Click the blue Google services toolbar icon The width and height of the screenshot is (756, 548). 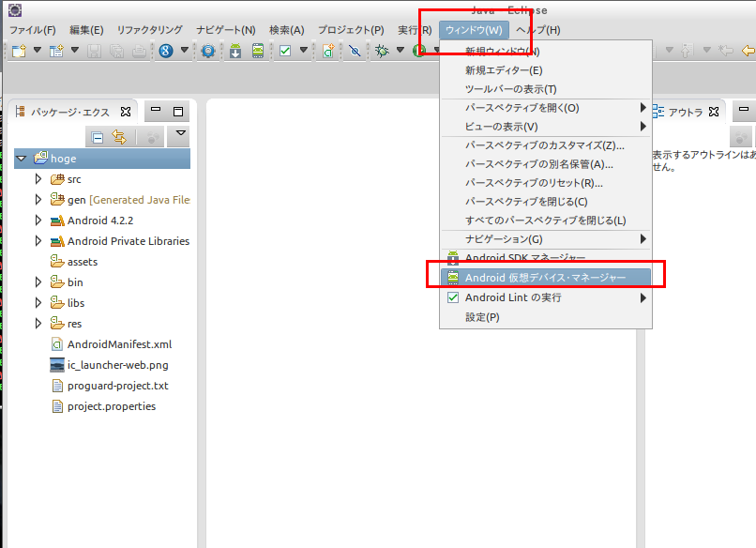tap(166, 50)
